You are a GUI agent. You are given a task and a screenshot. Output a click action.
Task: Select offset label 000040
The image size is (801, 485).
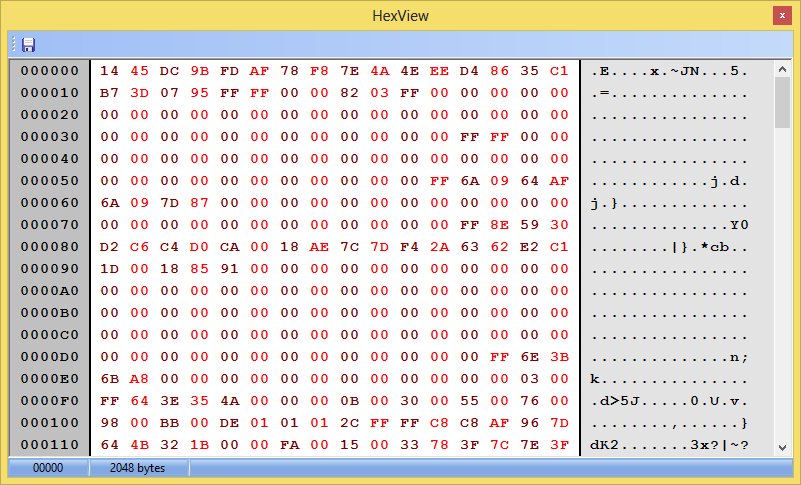(50, 158)
